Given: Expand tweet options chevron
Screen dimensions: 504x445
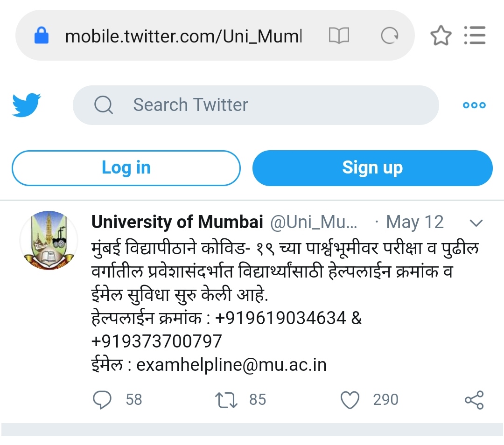Looking at the screenshot, I should [476, 223].
